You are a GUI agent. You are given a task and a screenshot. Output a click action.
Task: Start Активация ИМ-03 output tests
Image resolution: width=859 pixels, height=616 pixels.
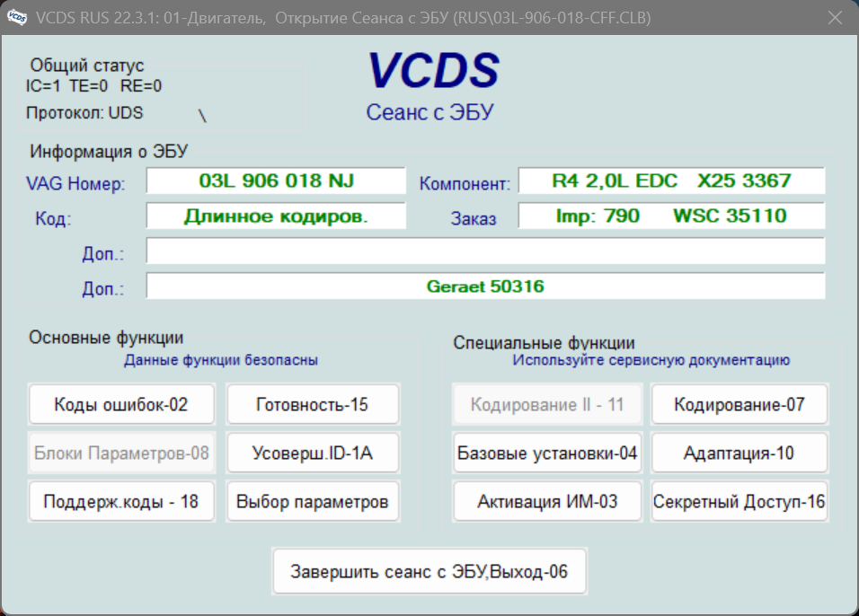coord(547,502)
